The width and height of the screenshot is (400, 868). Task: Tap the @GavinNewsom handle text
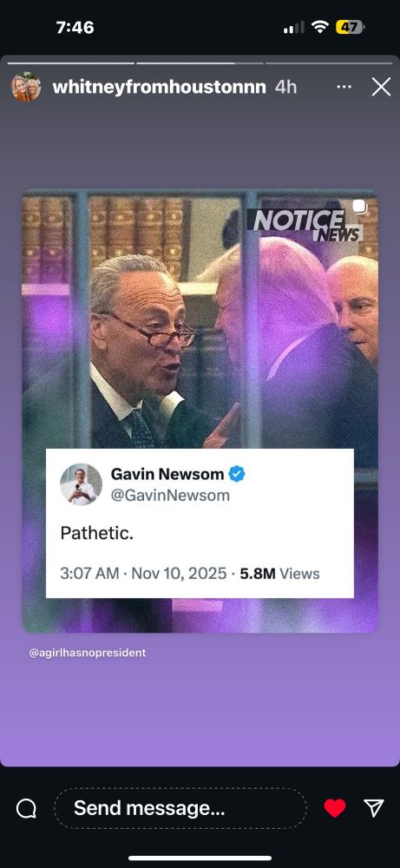point(170,495)
